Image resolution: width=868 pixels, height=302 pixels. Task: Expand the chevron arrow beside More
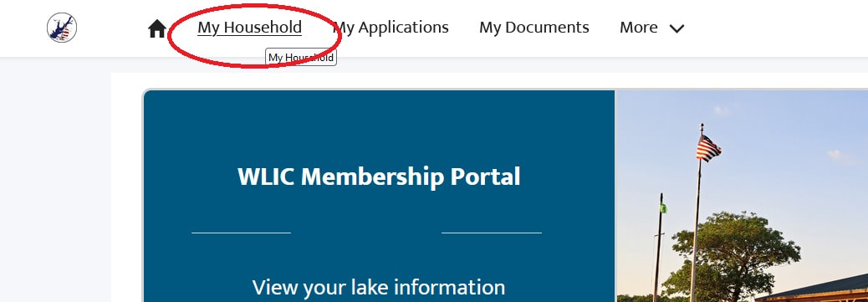pos(677,28)
